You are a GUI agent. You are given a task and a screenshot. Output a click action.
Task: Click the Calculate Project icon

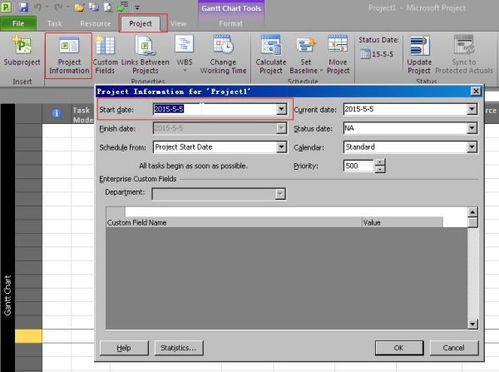point(271,55)
